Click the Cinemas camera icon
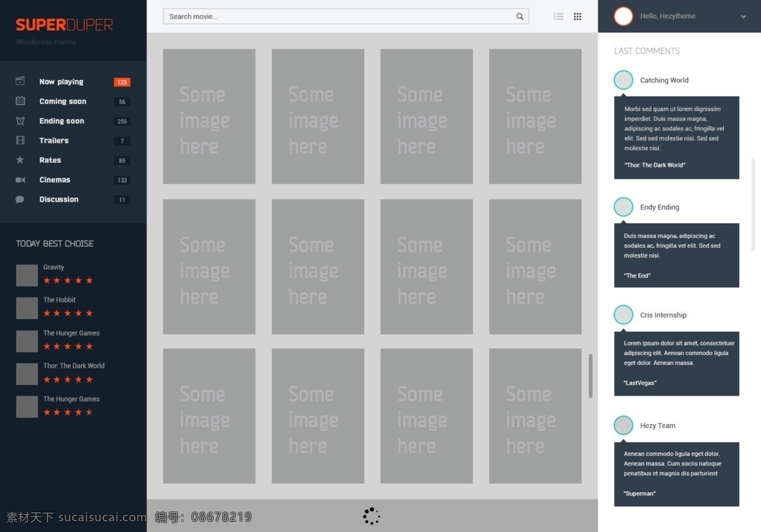761x532 pixels. [20, 179]
